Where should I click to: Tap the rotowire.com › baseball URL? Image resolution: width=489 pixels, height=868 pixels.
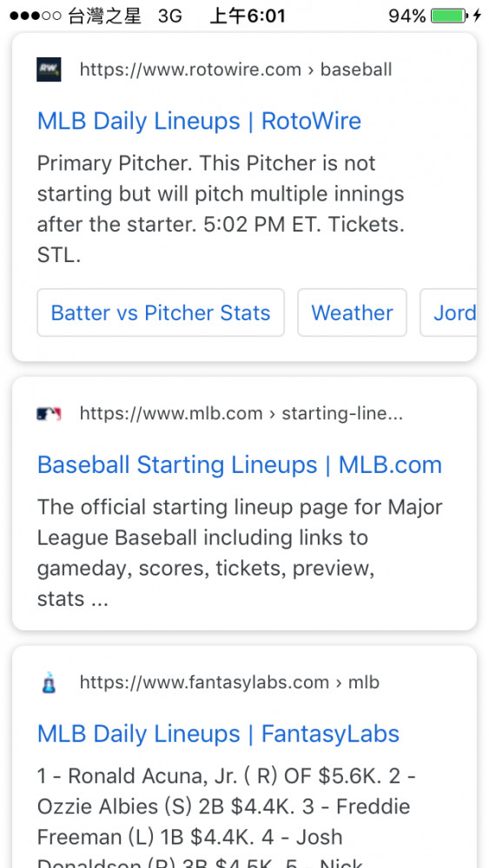236,69
